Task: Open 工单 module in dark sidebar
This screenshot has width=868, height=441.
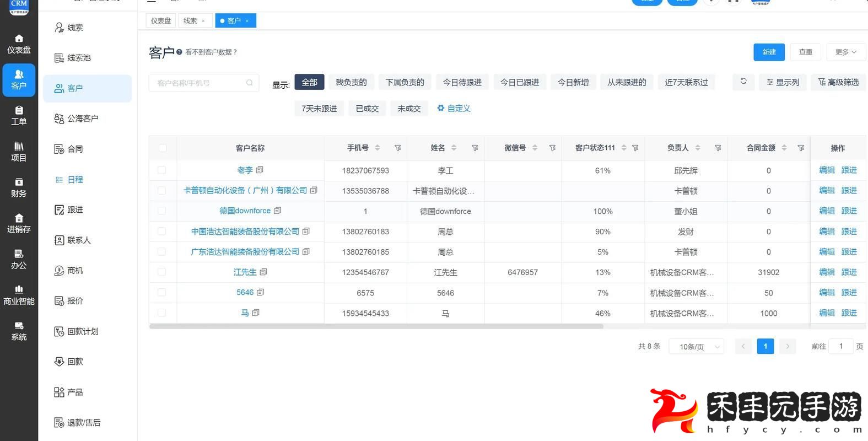Action: click(19, 116)
